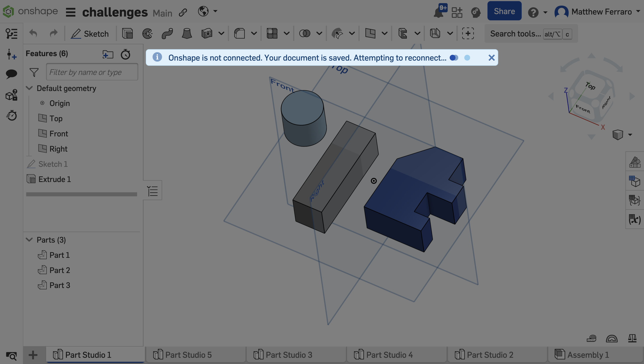Switch to Part Studio 2 tab

click(x=497, y=355)
